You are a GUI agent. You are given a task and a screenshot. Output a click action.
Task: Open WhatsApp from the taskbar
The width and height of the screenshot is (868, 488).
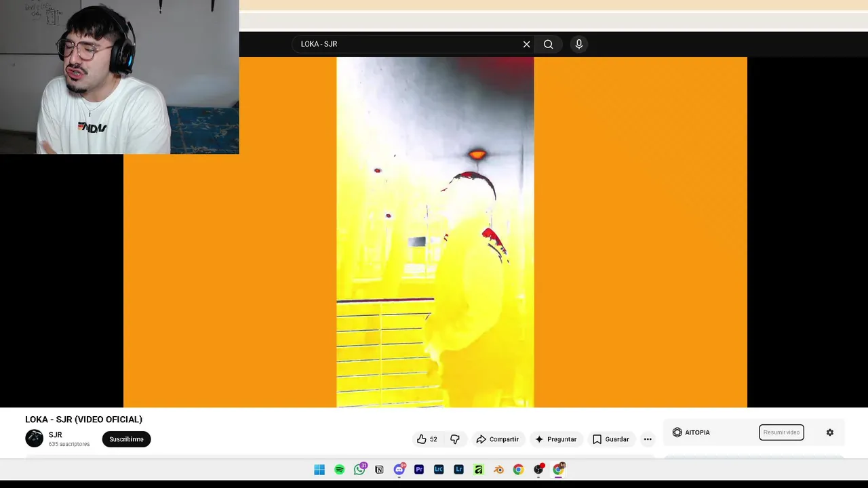359,470
